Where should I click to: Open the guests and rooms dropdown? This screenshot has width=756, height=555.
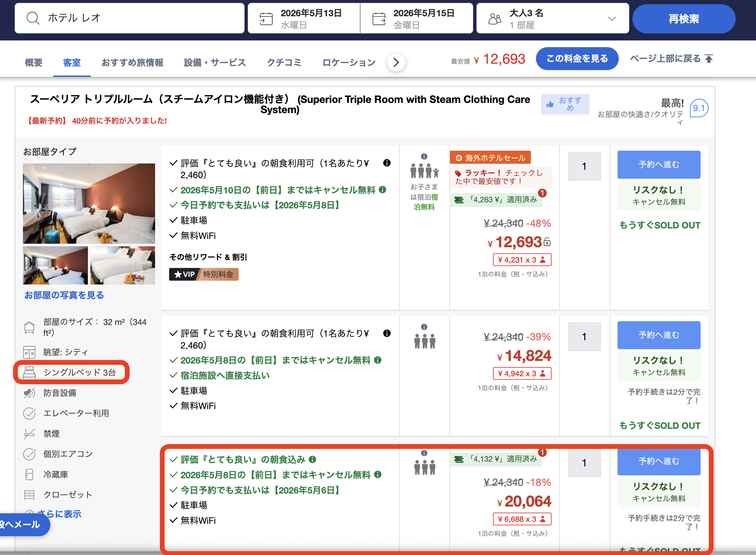(x=612, y=19)
